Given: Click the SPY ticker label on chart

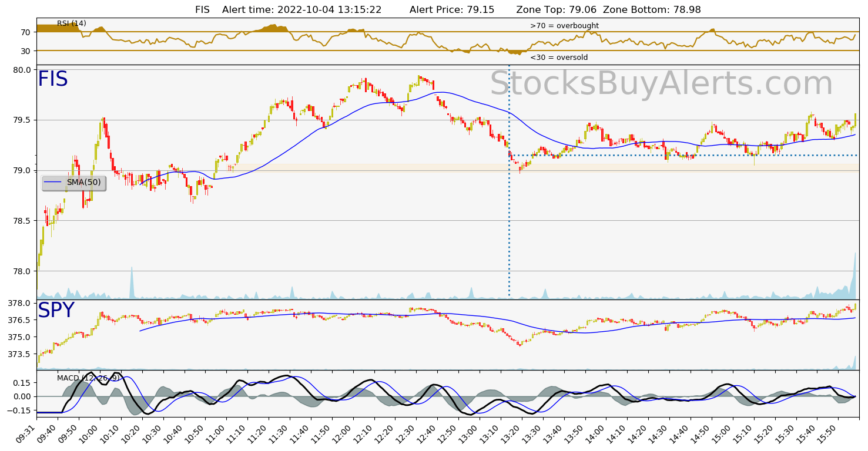Looking at the screenshot, I should coord(56,311).
